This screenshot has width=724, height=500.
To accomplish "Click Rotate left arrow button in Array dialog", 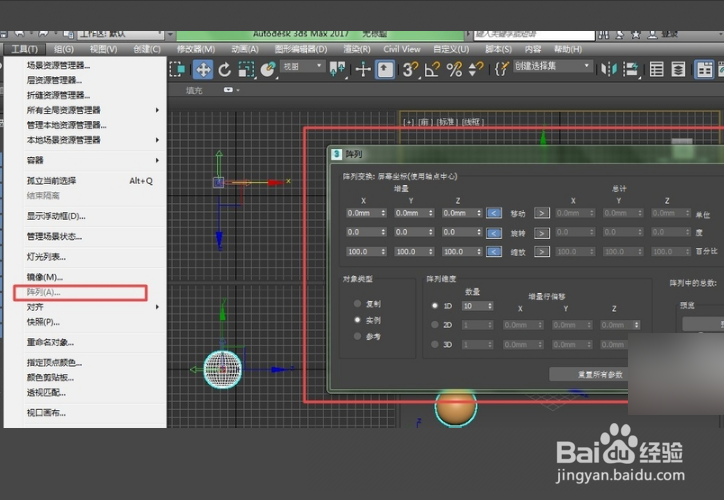I will coord(494,233).
